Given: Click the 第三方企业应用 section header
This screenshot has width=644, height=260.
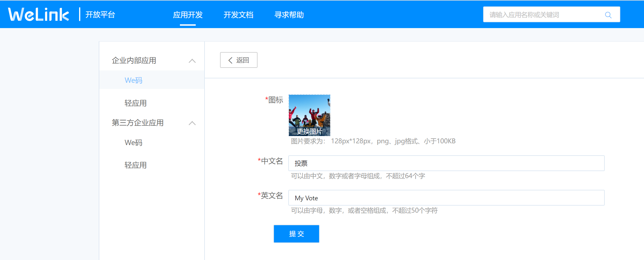Looking at the screenshot, I should pyautogui.click(x=138, y=123).
